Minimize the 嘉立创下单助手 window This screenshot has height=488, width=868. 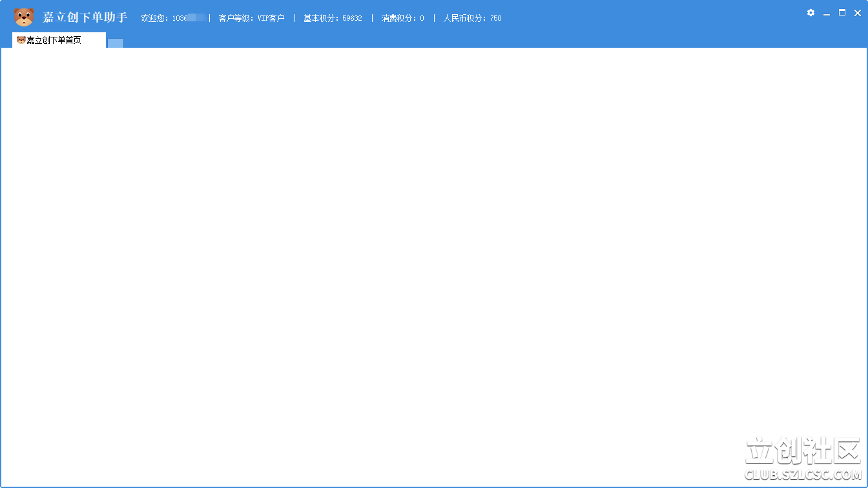coord(827,13)
